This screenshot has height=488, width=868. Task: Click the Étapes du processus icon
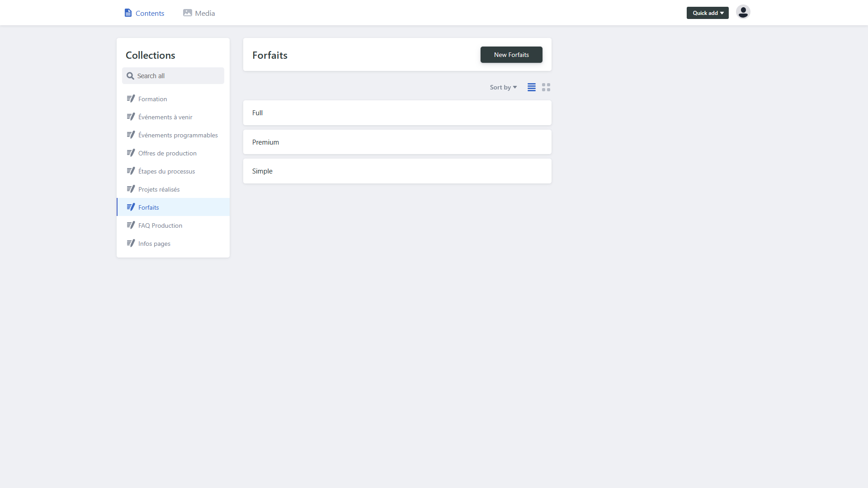tap(131, 171)
